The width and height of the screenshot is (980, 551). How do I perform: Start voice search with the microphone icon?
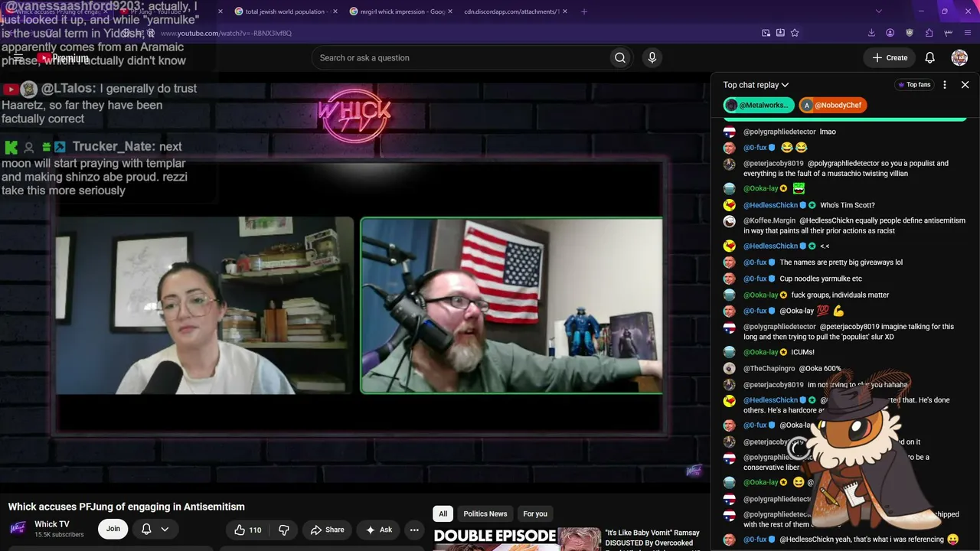(652, 57)
